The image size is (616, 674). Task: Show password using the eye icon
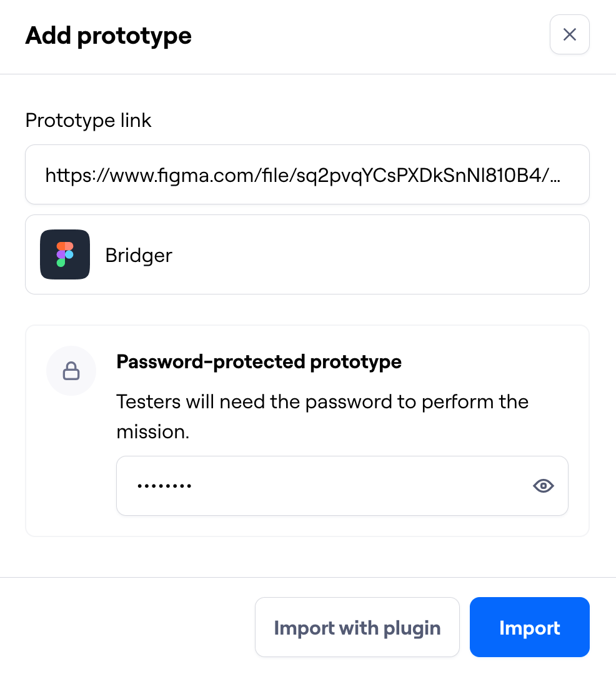click(543, 486)
